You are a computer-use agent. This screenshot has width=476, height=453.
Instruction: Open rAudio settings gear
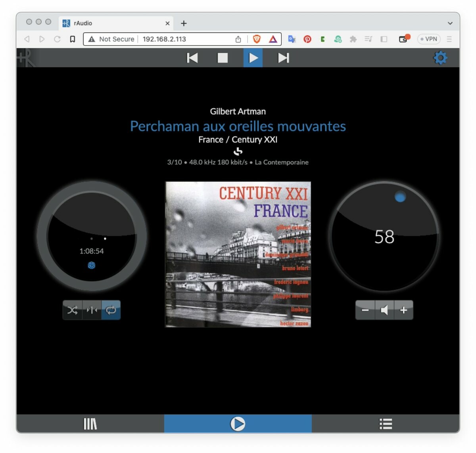(440, 58)
